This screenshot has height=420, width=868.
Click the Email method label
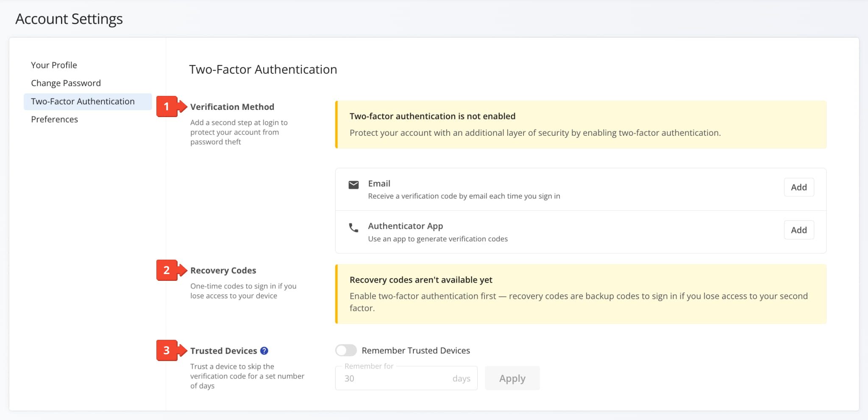(379, 183)
